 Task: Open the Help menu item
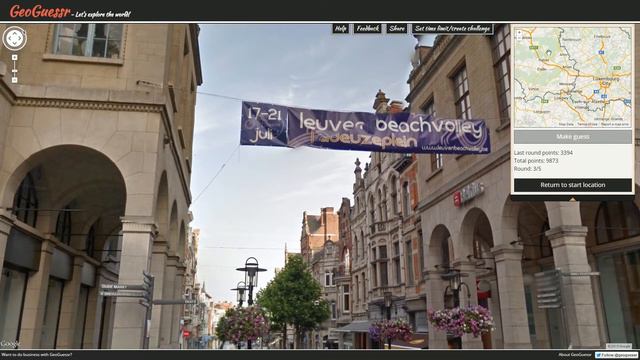tap(340, 29)
